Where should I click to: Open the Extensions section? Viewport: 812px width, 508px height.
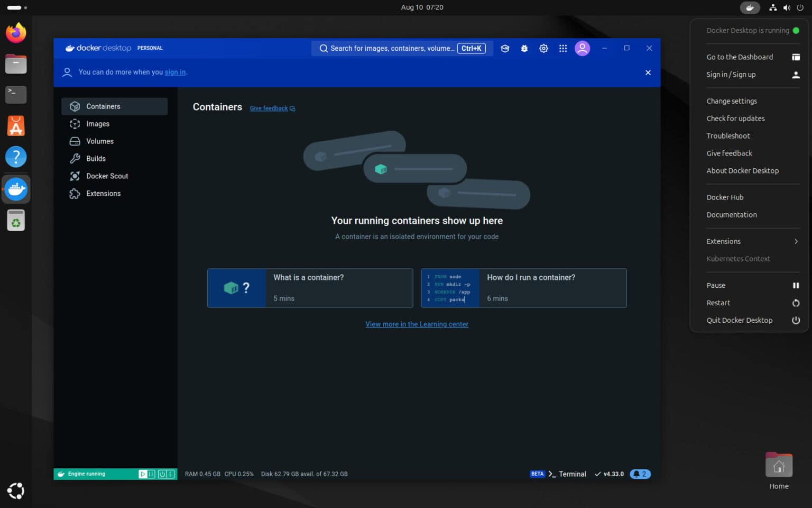point(103,193)
